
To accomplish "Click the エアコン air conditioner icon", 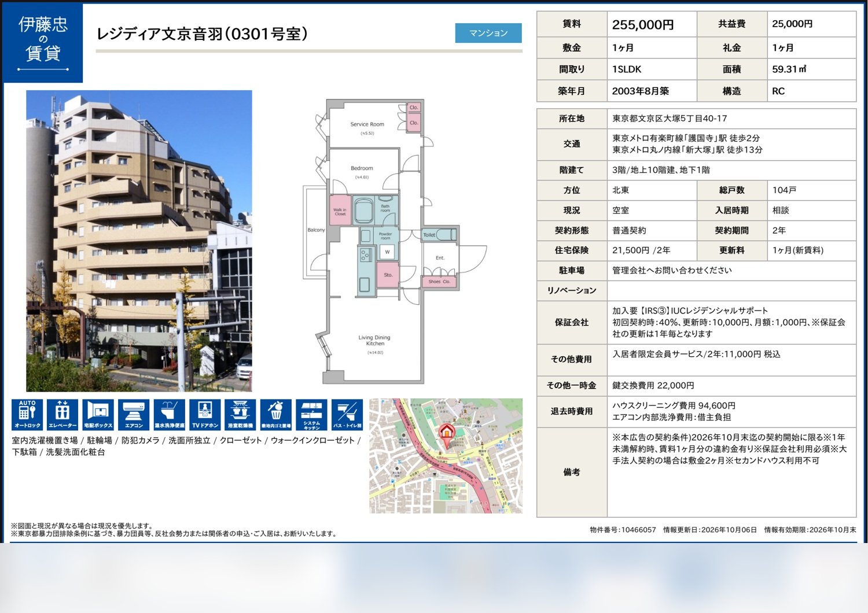I will pyautogui.click(x=134, y=415).
